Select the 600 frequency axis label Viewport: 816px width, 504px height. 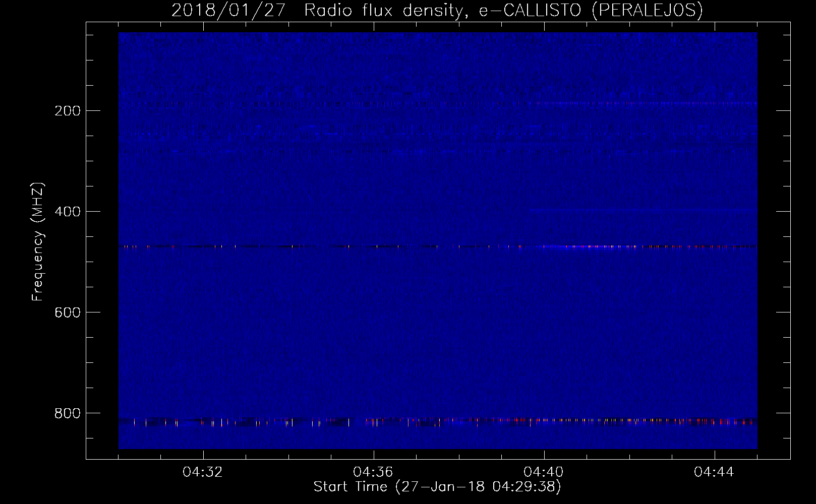click(x=67, y=312)
